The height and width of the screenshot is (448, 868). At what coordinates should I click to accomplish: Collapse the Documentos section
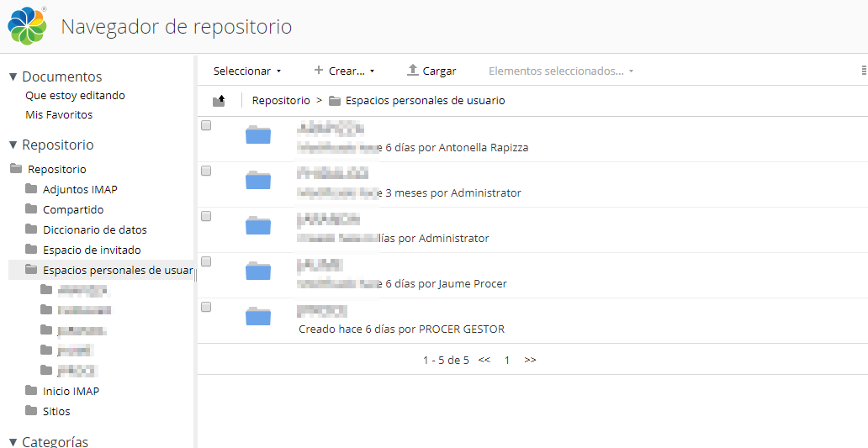click(13, 76)
